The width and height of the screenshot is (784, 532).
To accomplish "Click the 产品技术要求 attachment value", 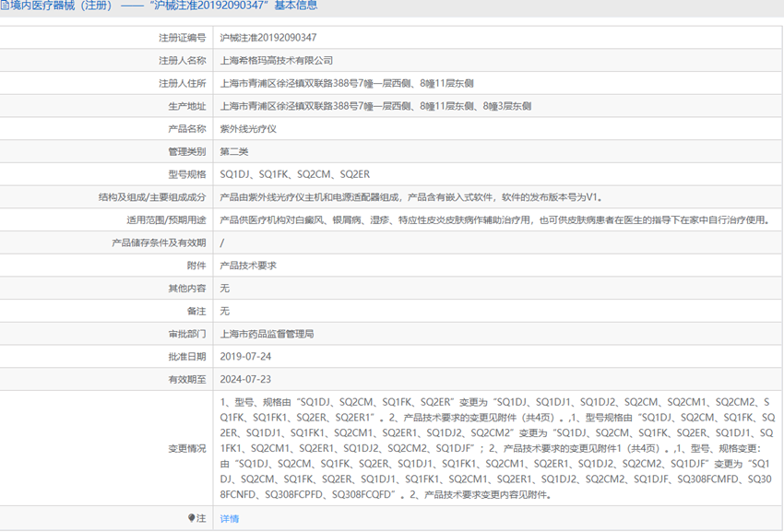I will [x=248, y=266].
